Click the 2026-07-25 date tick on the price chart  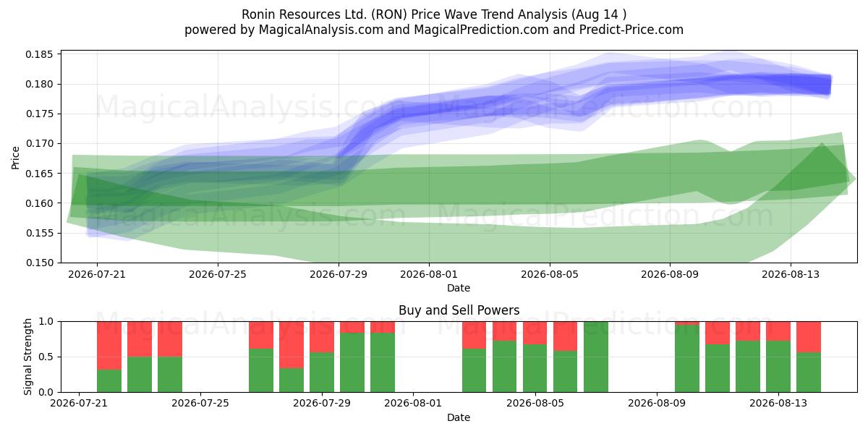pos(218,275)
